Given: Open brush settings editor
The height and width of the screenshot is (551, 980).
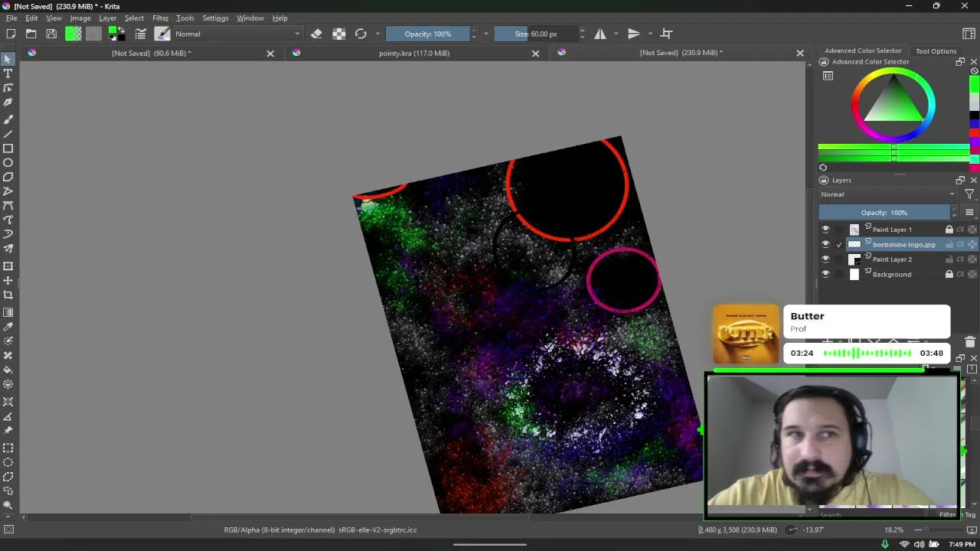Looking at the screenshot, I should pyautogui.click(x=140, y=34).
